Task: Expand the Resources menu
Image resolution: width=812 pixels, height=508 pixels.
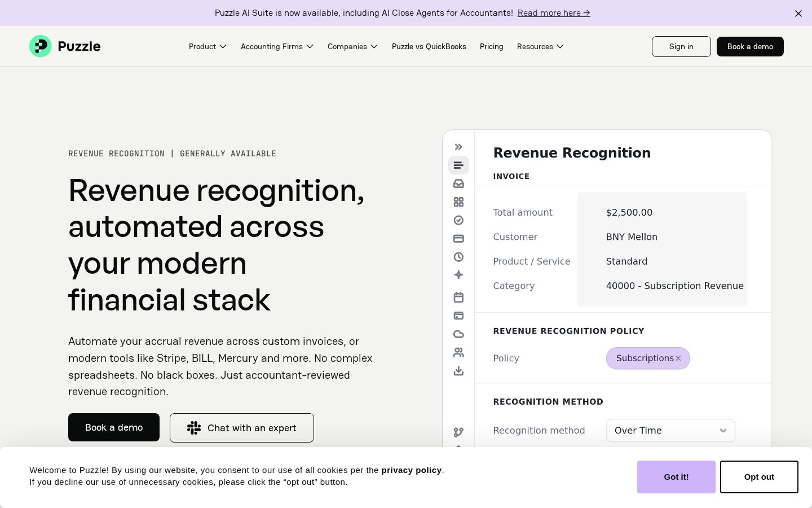Action: point(540,46)
